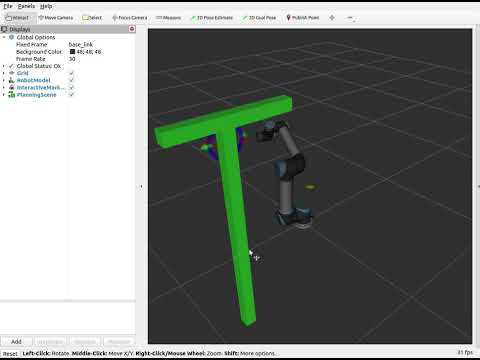Toggle the PlanningScene display checkbox
This screenshot has height=360, width=480.
(x=71, y=95)
